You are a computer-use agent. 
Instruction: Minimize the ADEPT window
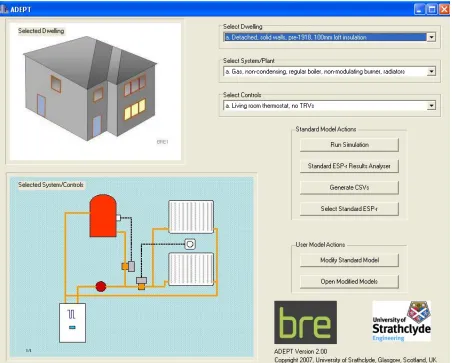coord(420,9)
